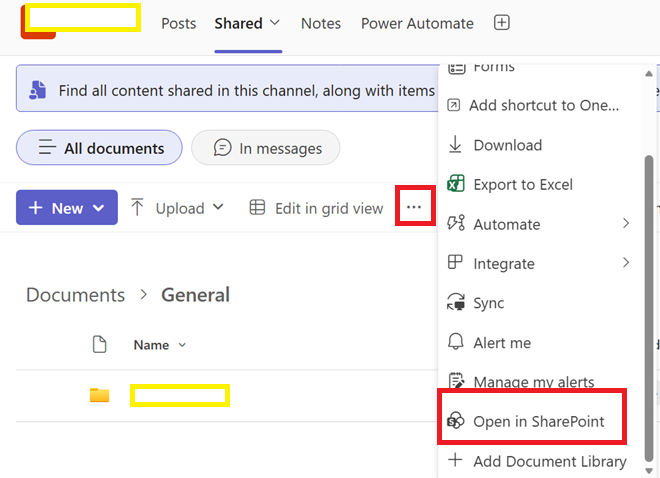Open the Power Automate tab
Screen dimensions: 660x478
[417, 24]
